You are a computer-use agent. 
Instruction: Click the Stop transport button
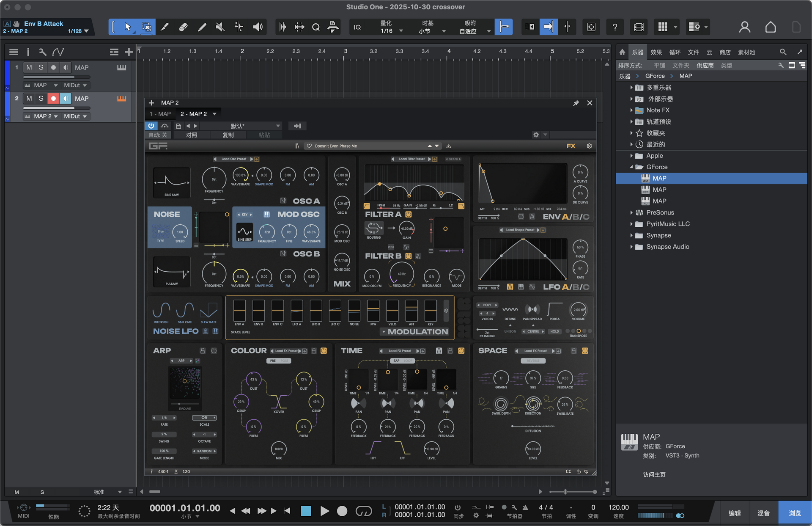[x=306, y=511]
